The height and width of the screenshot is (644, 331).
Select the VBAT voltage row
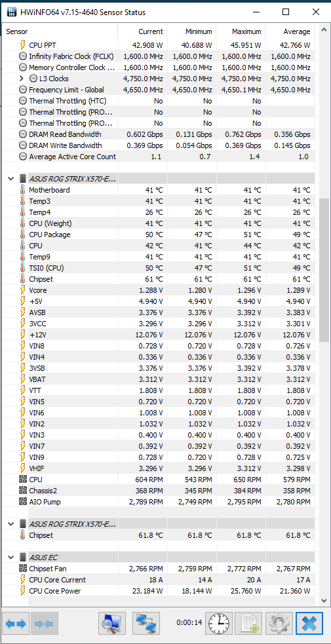[159, 379]
